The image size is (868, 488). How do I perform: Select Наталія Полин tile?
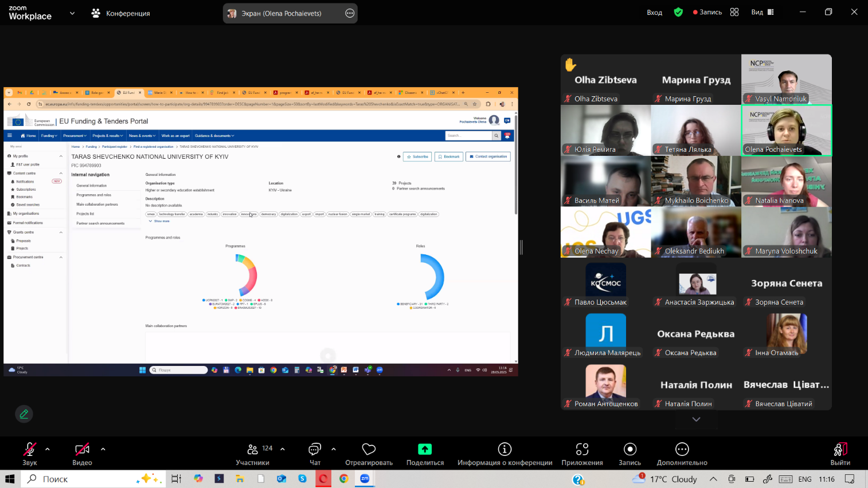tap(696, 385)
